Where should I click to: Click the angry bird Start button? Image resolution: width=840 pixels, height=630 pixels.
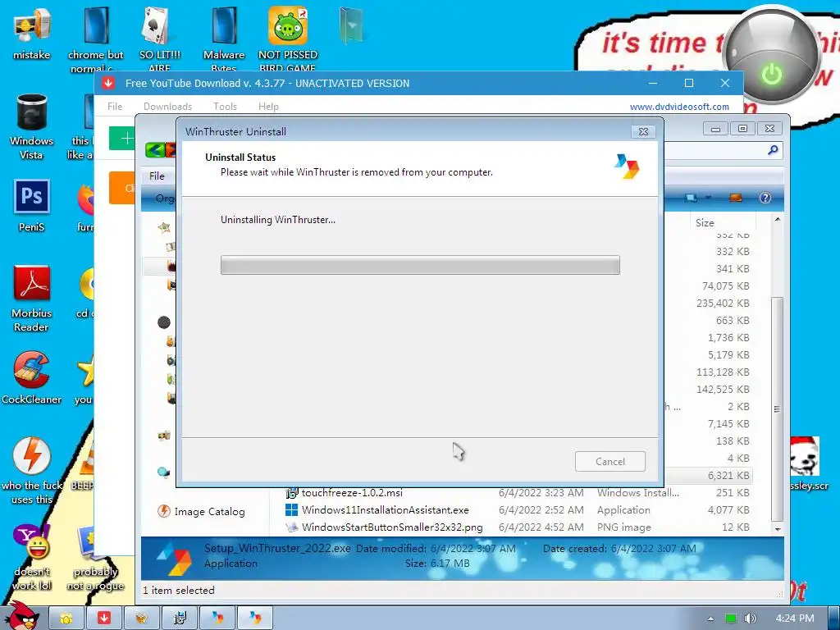pyautogui.click(x=21, y=616)
